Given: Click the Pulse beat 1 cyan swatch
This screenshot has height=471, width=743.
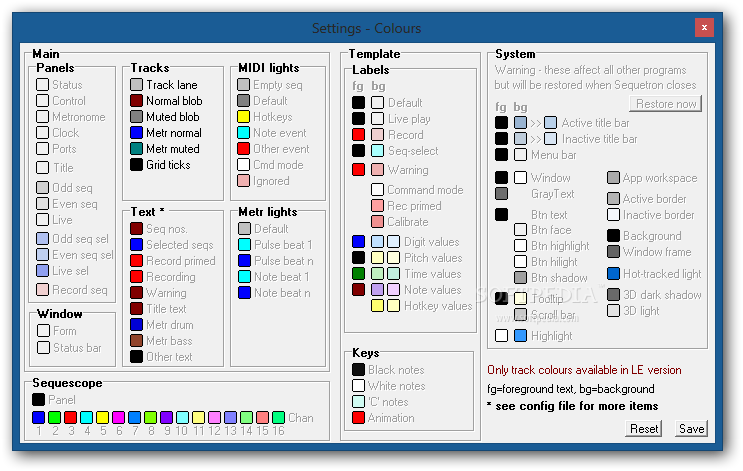Looking at the screenshot, I should (x=245, y=245).
